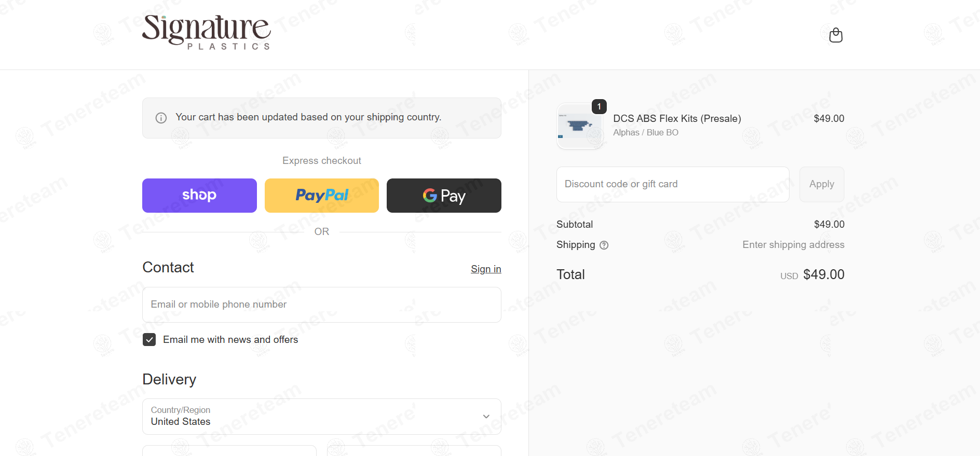Click the Signature Plastics logo
The image size is (980, 456).
coord(207,32)
